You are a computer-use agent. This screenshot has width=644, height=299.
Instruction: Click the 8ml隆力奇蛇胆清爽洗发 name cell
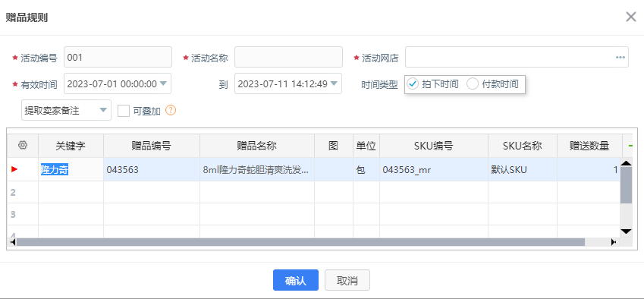(257, 169)
